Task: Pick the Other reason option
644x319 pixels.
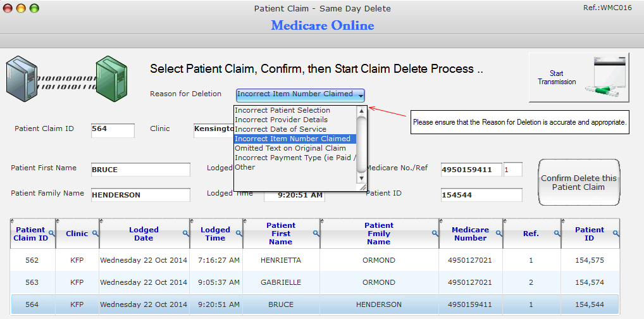Action: click(245, 167)
